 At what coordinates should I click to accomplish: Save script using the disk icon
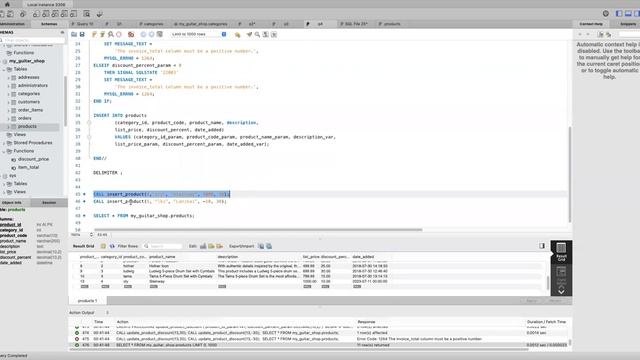(x=82, y=35)
